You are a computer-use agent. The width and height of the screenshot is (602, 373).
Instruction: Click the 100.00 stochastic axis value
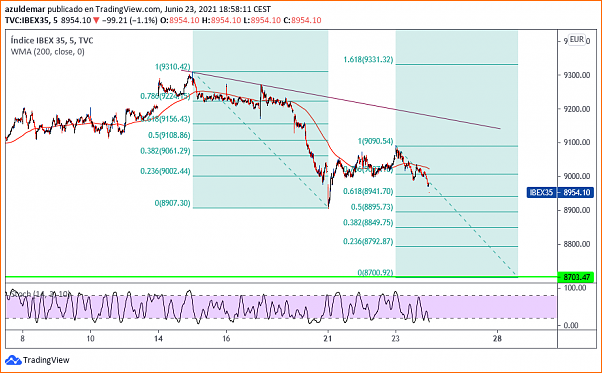575,288
